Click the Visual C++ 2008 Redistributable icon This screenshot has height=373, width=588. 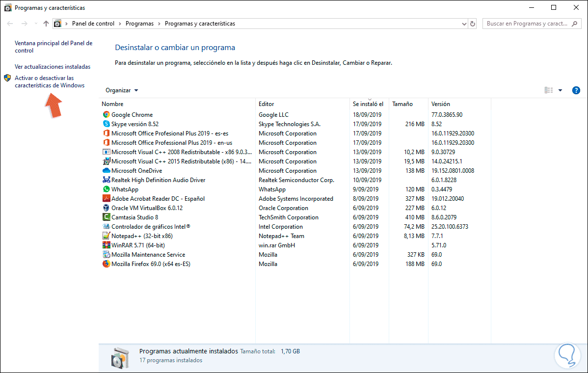106,152
